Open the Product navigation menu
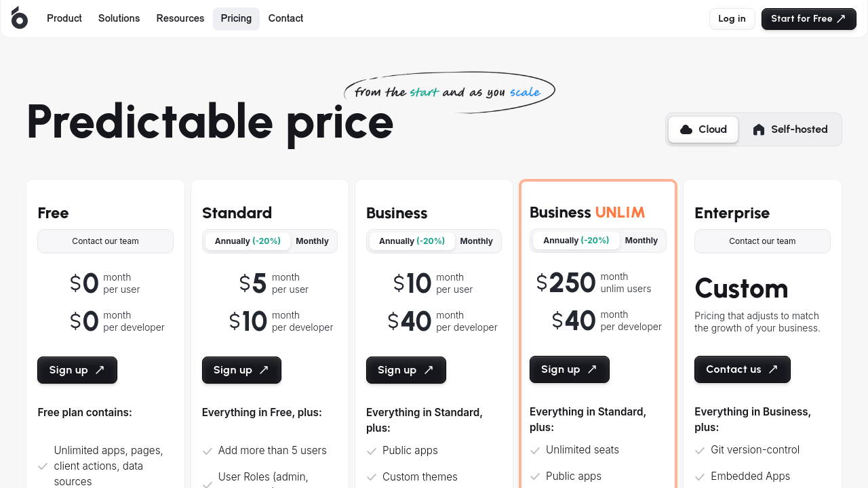 tap(64, 18)
